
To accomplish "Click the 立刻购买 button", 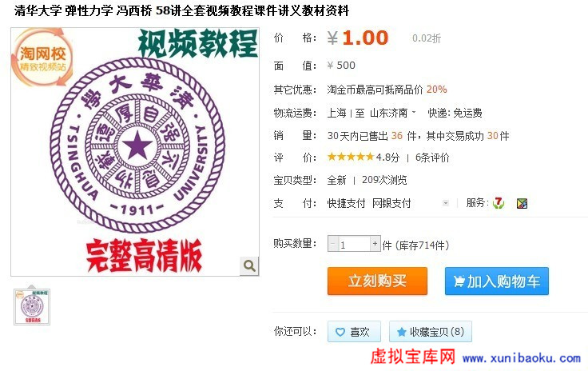I will [377, 281].
